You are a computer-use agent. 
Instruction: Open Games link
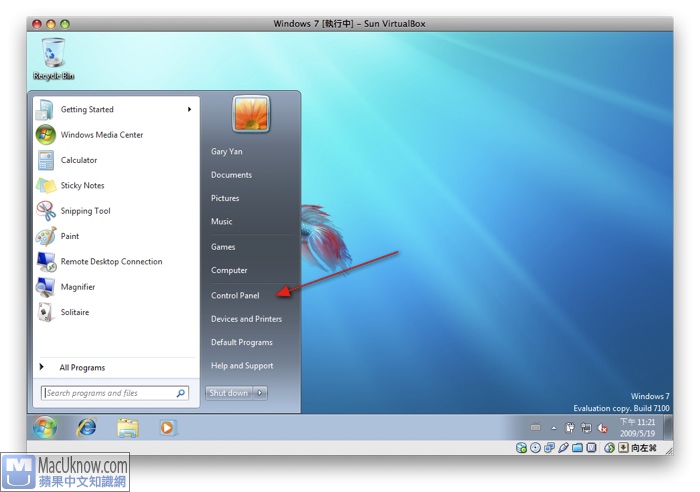tap(223, 247)
